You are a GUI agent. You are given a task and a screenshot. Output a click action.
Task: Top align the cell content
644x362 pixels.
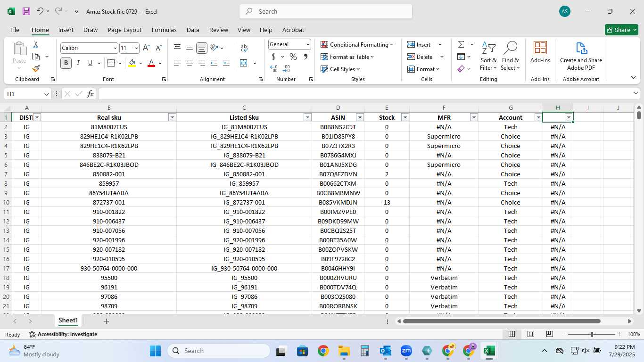[177, 48]
